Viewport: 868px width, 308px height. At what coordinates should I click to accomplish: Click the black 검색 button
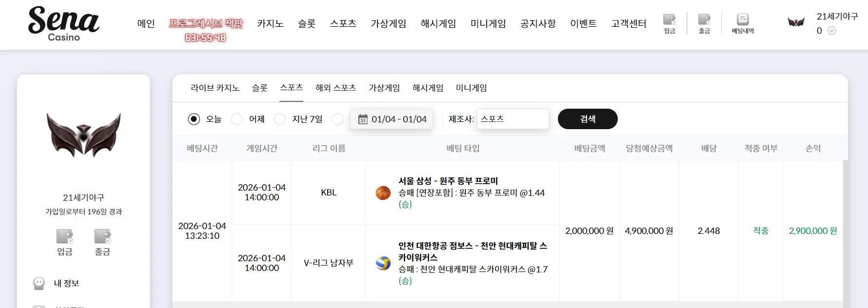point(588,119)
